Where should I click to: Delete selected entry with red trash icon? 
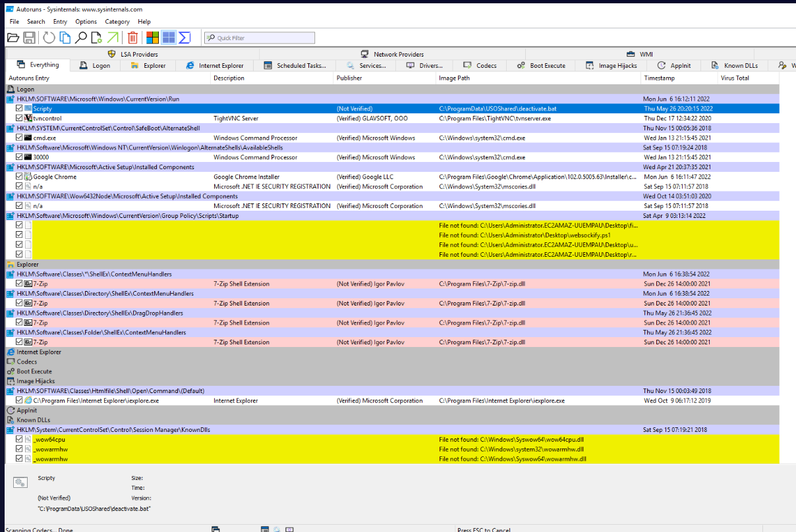[x=132, y=38]
